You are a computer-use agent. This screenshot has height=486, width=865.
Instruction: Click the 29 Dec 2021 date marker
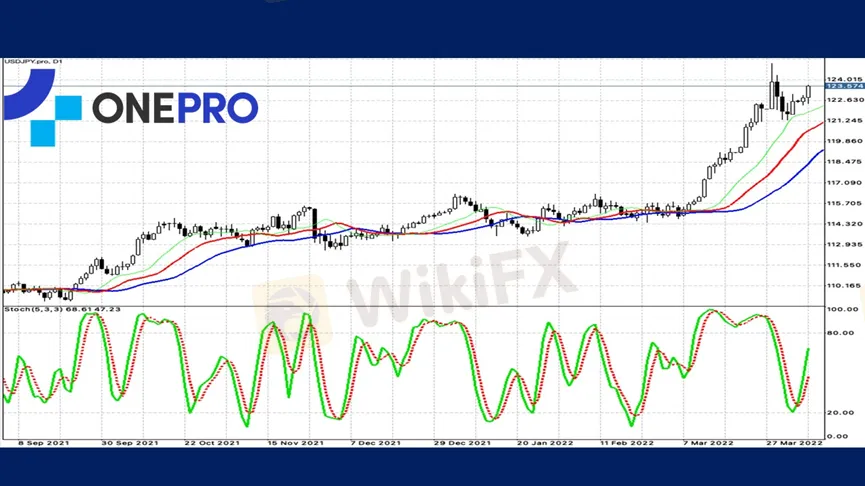(463, 442)
